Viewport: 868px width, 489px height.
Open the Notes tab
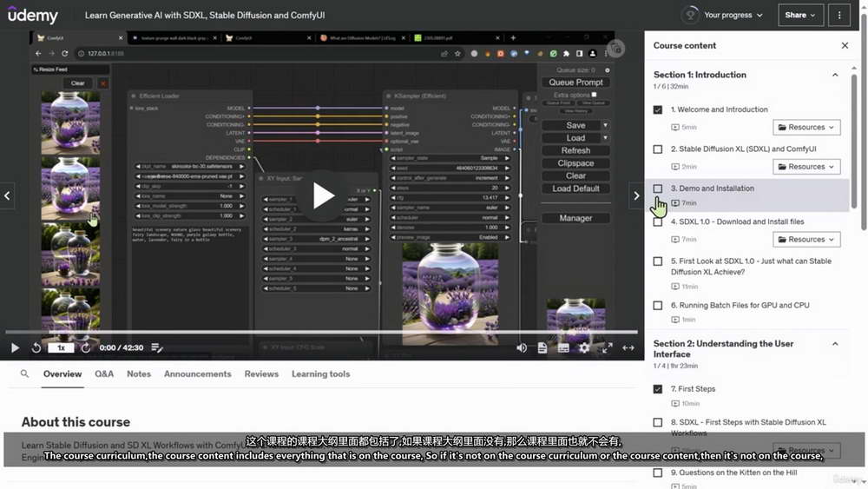pos(139,373)
